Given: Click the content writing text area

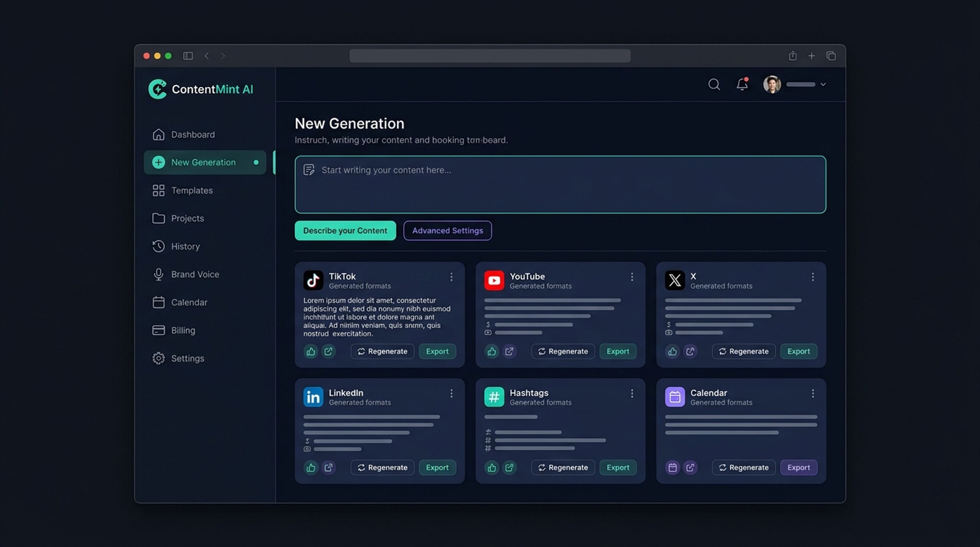Looking at the screenshot, I should pyautogui.click(x=560, y=185).
